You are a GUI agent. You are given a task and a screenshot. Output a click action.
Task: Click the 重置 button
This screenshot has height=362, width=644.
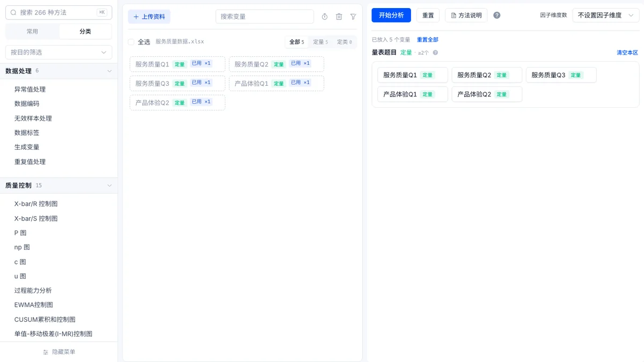428,15
